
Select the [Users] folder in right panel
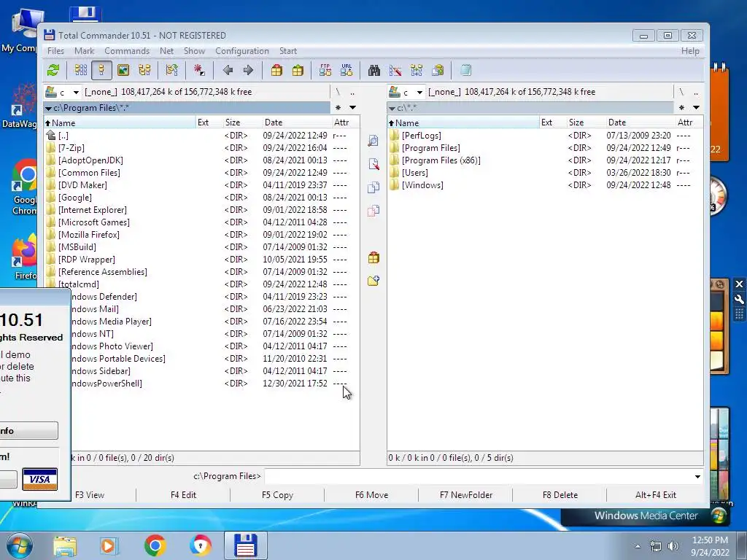(x=545, y=173)
